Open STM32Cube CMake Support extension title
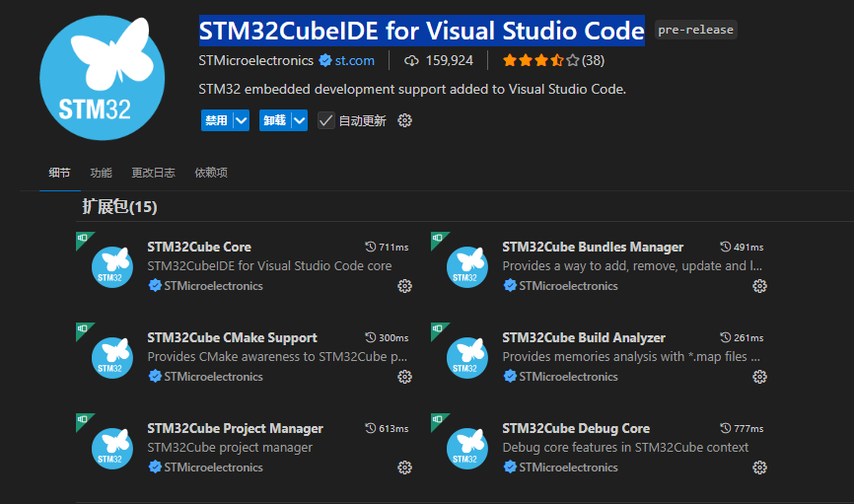854x504 pixels. (232, 338)
